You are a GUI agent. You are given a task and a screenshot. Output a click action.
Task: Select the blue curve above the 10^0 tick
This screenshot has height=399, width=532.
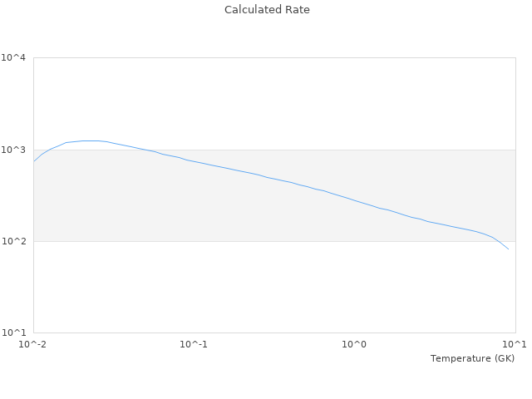pos(354,200)
